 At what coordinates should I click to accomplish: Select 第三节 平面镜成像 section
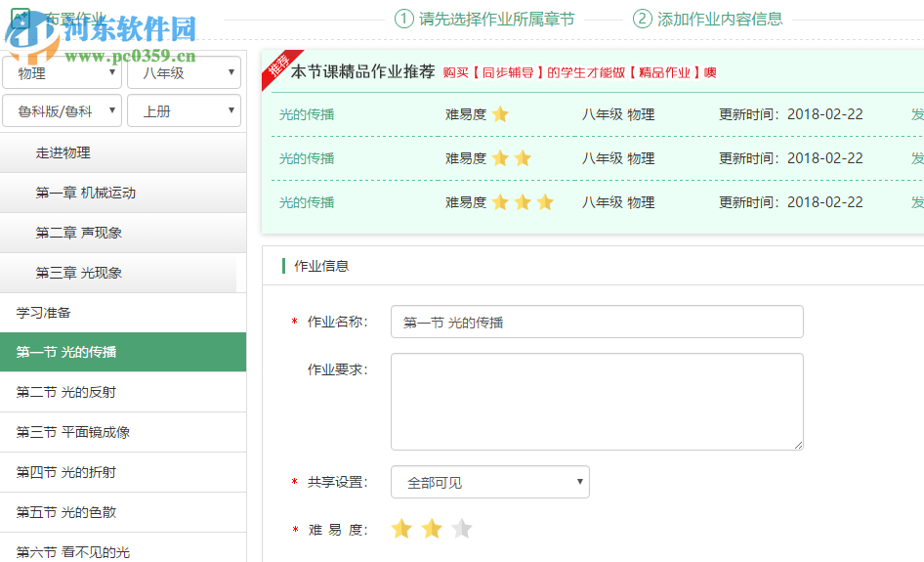123,432
